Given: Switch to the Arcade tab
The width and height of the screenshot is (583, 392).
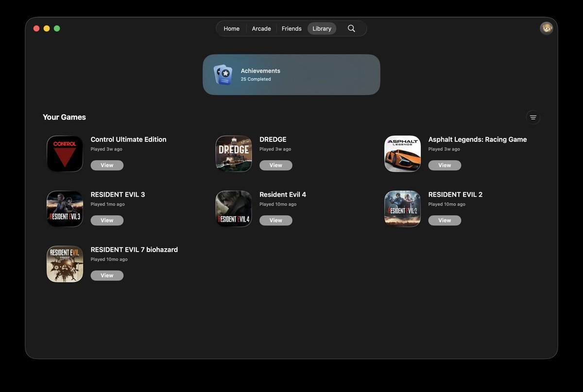Looking at the screenshot, I should [x=261, y=29].
